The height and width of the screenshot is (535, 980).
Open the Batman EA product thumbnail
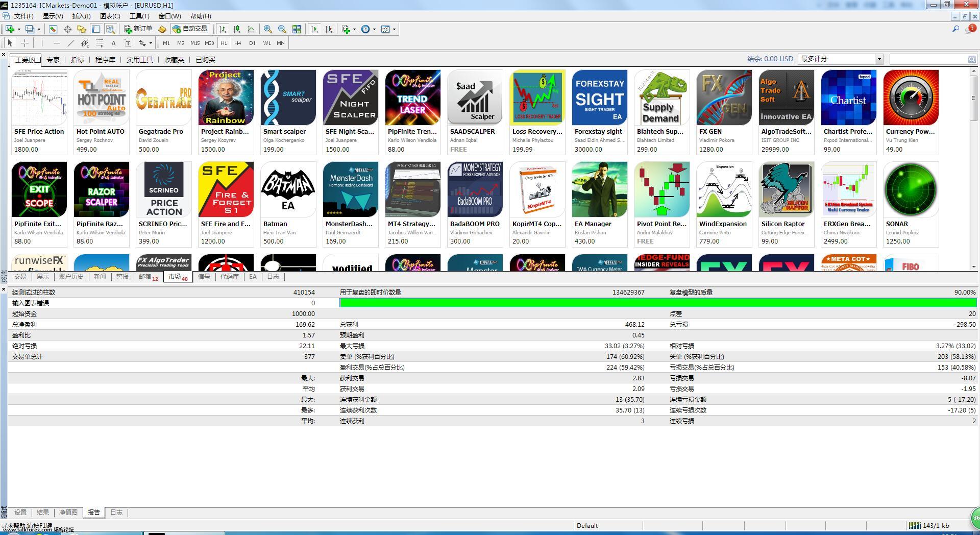click(x=288, y=190)
